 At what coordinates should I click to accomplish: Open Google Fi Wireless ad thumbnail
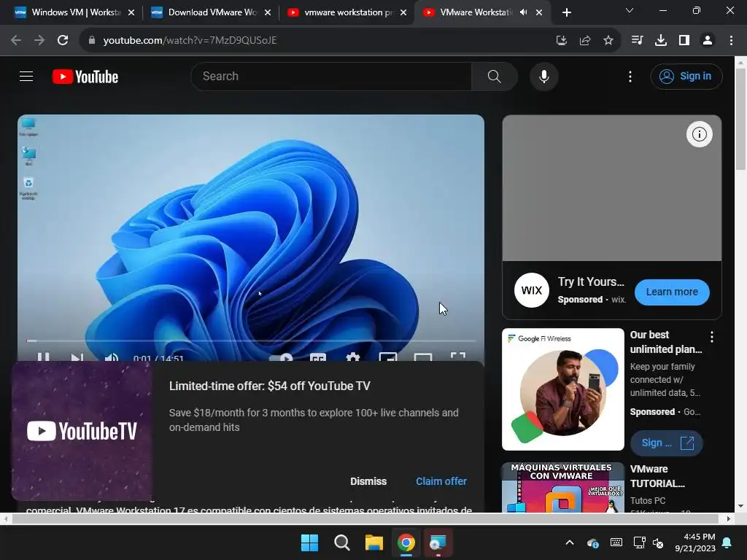[562, 389]
